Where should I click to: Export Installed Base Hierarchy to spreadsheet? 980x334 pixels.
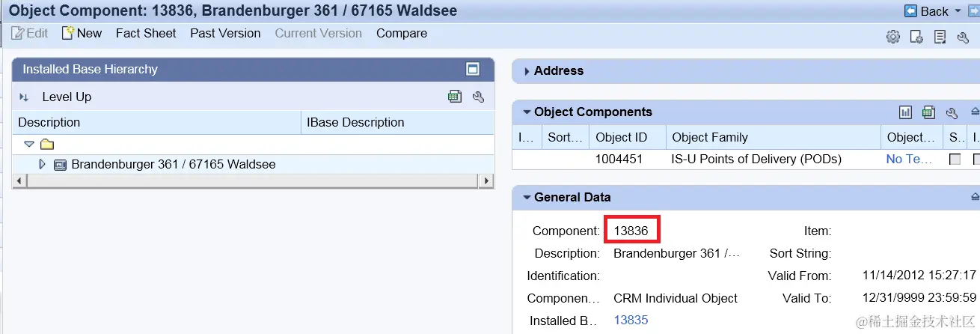455,97
